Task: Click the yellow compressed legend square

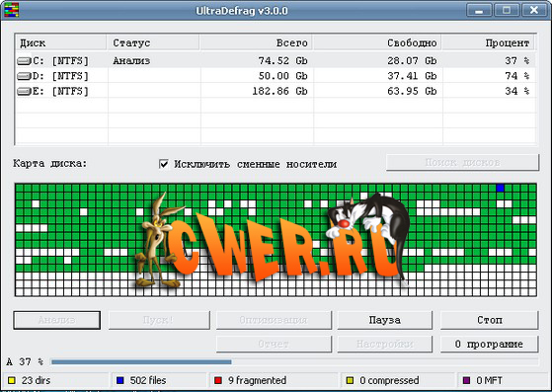Action: (350, 380)
